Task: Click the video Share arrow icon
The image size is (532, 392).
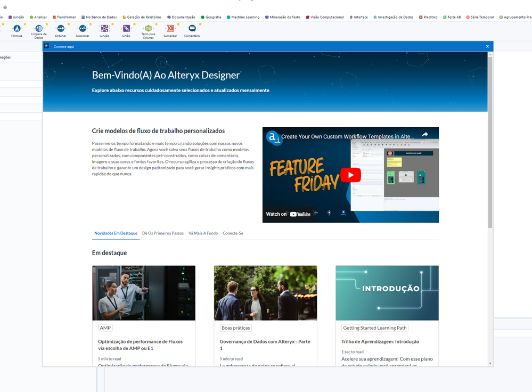Action: [425, 134]
